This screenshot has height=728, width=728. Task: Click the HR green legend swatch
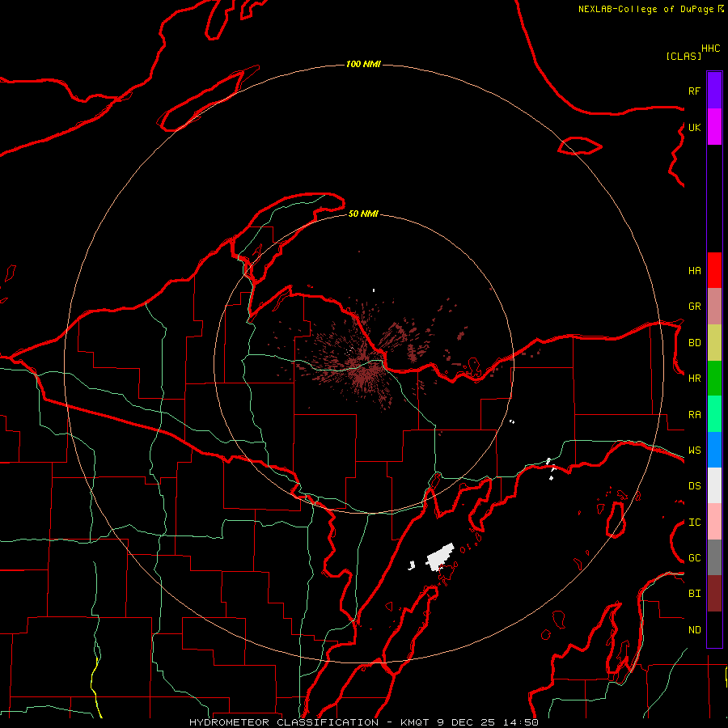(x=714, y=379)
